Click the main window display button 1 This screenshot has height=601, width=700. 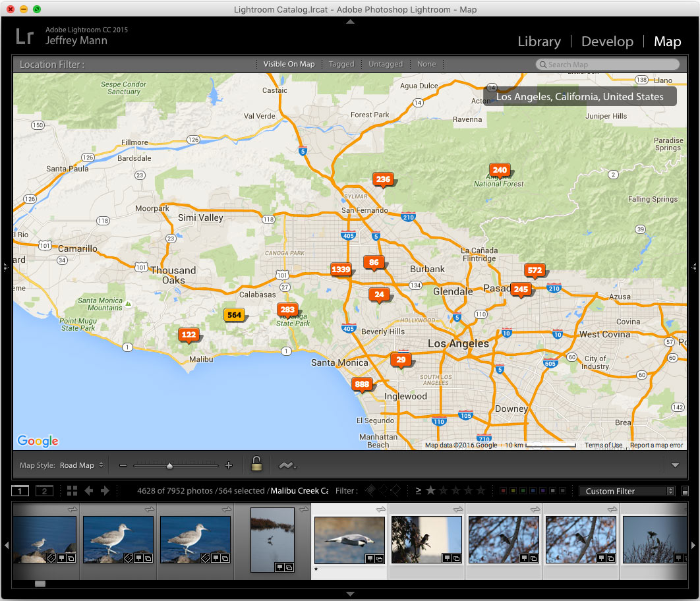coord(20,491)
